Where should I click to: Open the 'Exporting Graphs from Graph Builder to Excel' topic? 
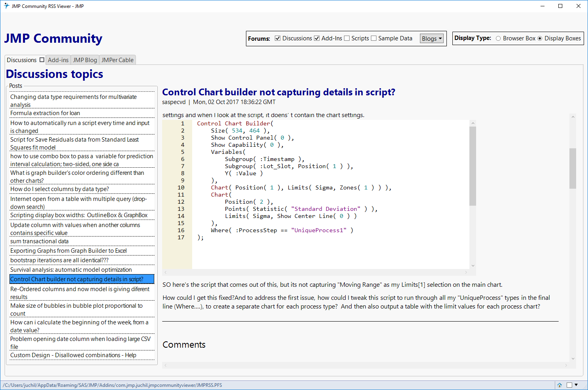tap(68, 250)
